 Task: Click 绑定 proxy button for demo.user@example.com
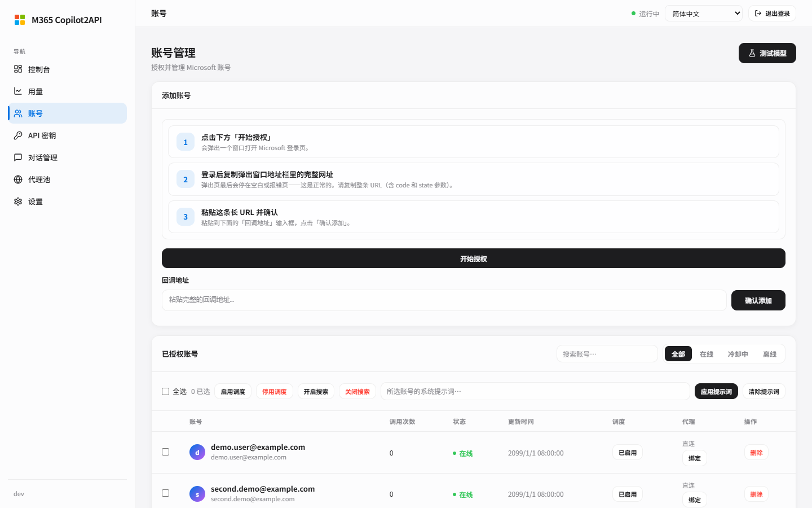point(695,458)
